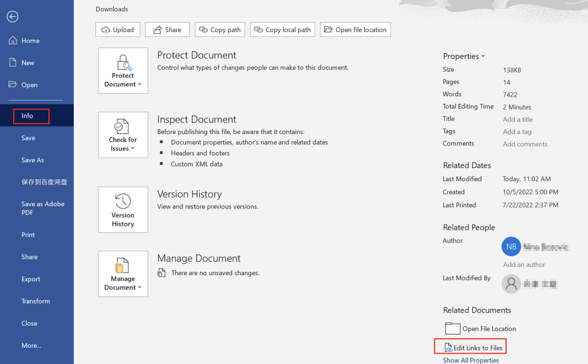Click the Copy path icon
This screenshot has width=588, height=364.
tap(203, 29)
